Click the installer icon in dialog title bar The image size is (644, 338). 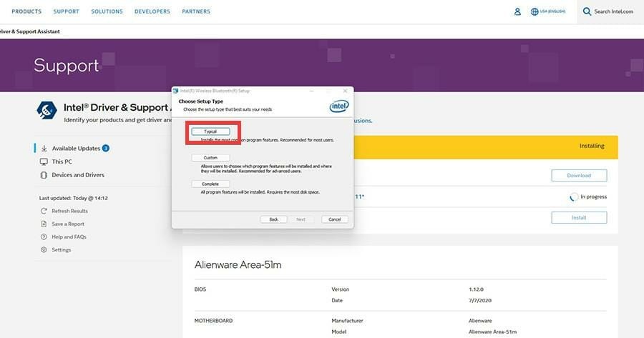click(175, 91)
